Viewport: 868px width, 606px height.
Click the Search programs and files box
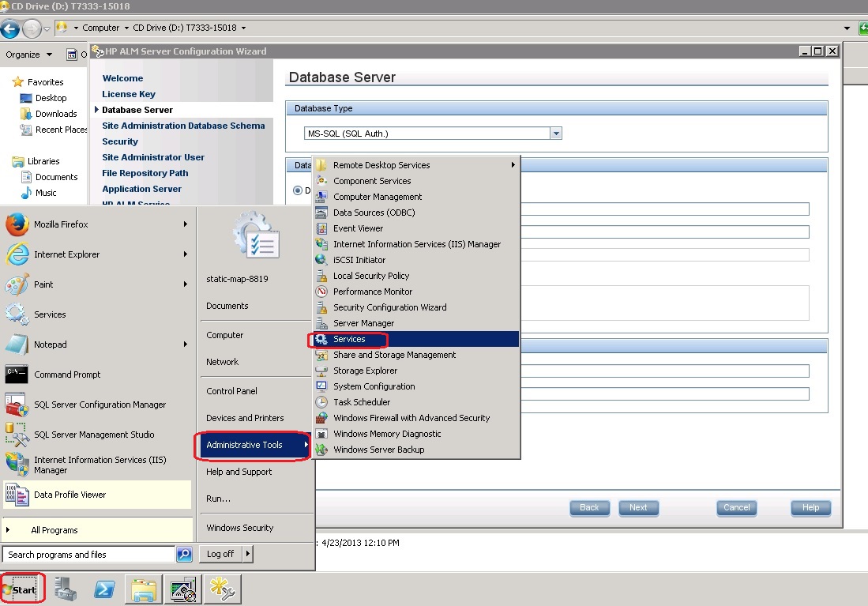(x=90, y=555)
